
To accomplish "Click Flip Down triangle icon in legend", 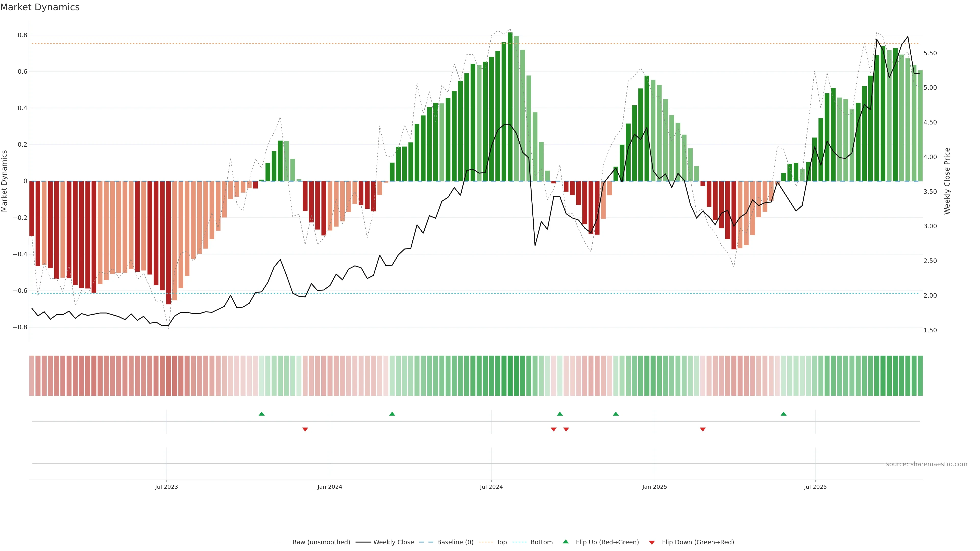I will click(x=652, y=542).
